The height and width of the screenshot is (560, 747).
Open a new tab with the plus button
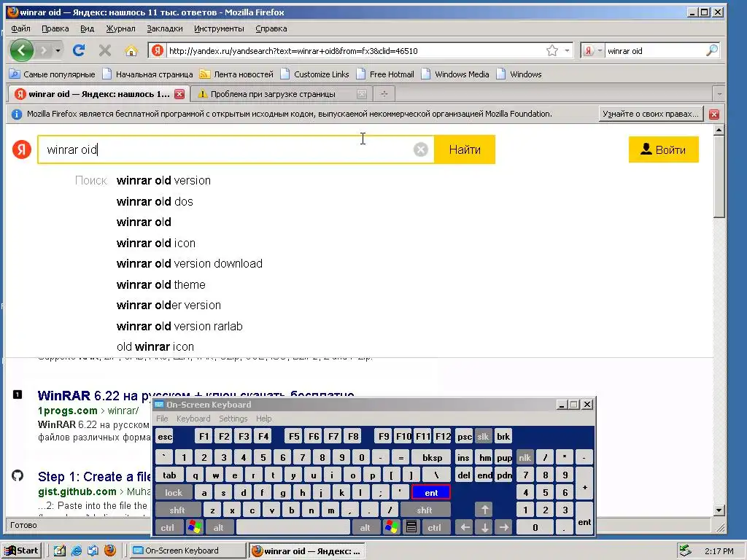(384, 94)
